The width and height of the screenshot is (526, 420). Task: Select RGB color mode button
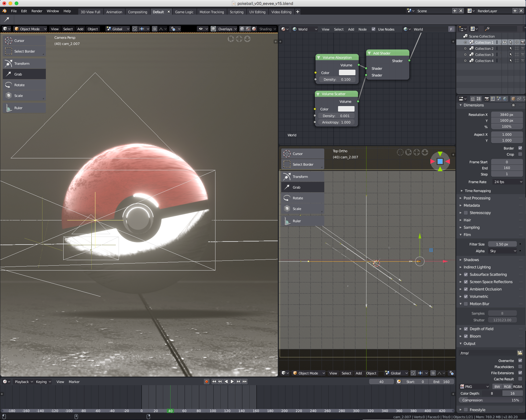507,387
